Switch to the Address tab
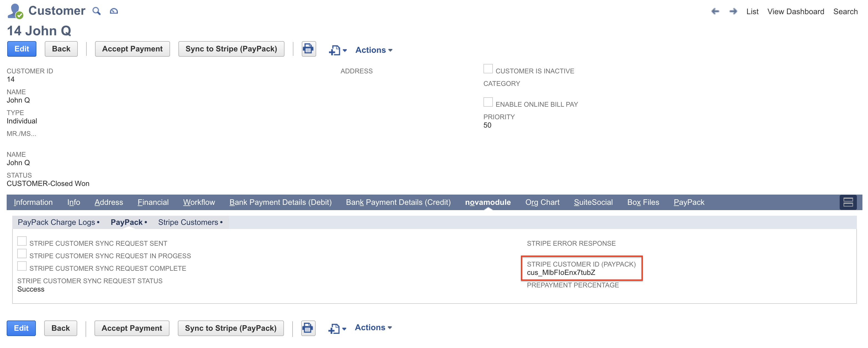This screenshot has height=348, width=868. point(108,202)
